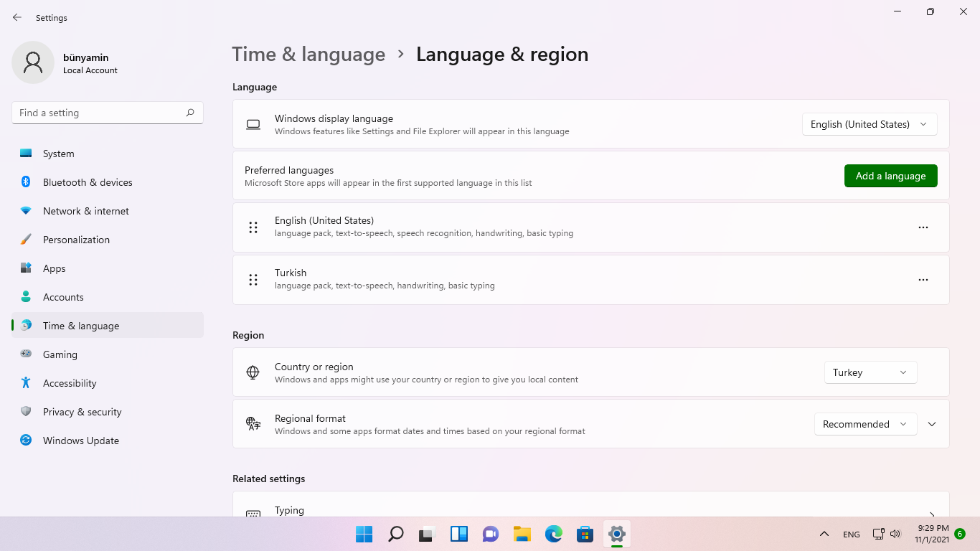980x551 pixels.
Task: Select the Turkish language row
Action: (590, 280)
